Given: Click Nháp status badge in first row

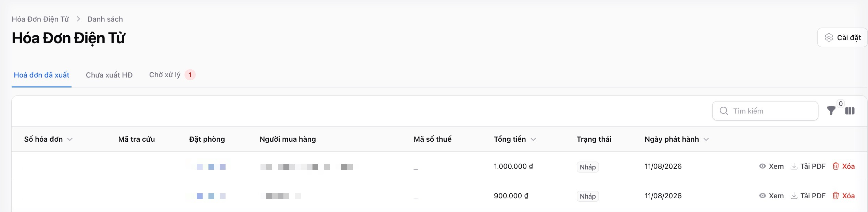Looking at the screenshot, I should click(588, 167).
